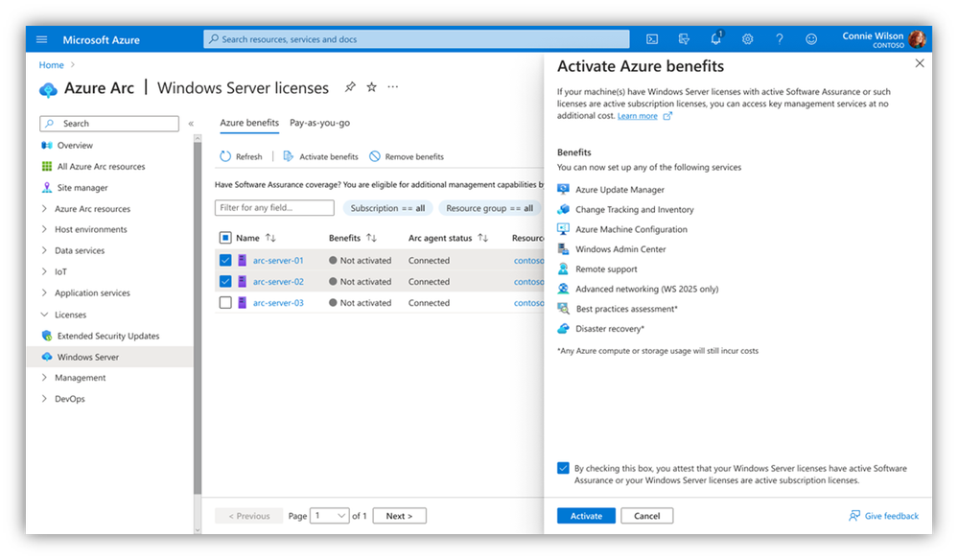Click the Disaster recovery icon
The width and height of the screenshot is (958, 560).
click(x=563, y=329)
